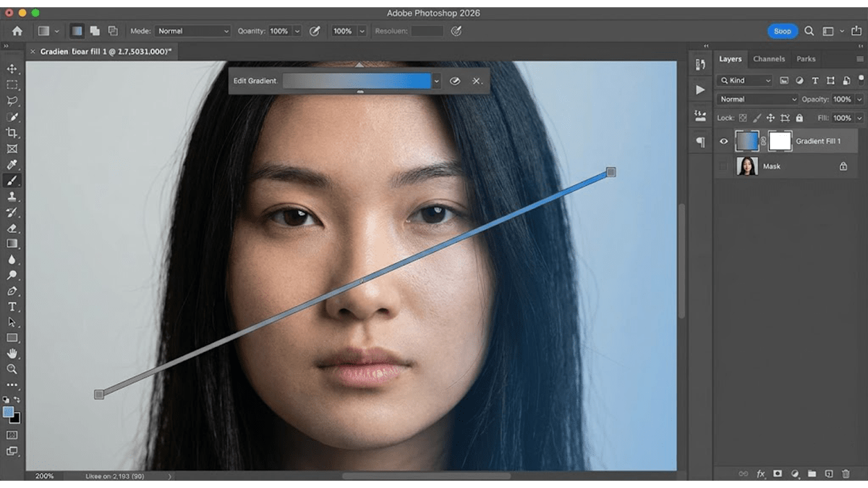This screenshot has height=488, width=868.
Task: Toggle filter for type layers
Action: tap(815, 80)
